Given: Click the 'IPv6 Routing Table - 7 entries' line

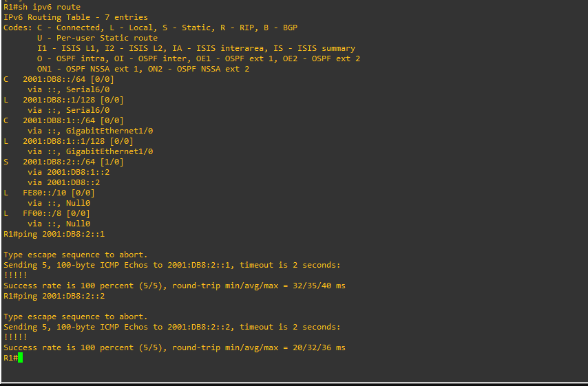Looking at the screenshot, I should (76, 17).
